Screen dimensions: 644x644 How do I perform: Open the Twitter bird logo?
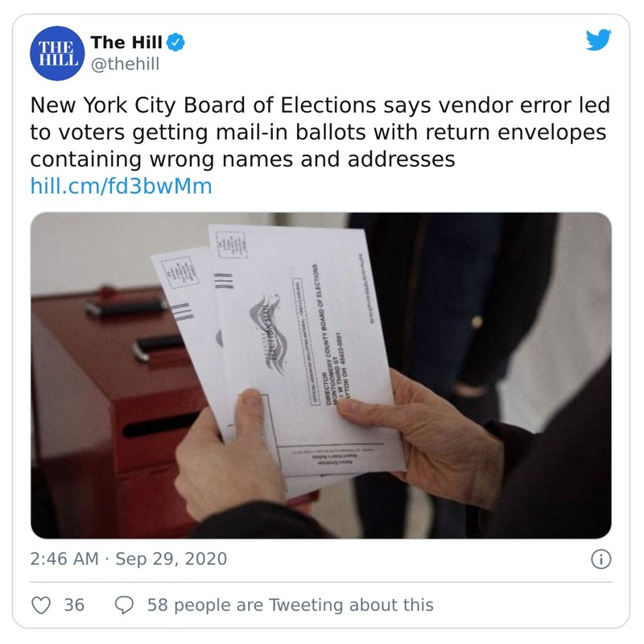pos(598,39)
